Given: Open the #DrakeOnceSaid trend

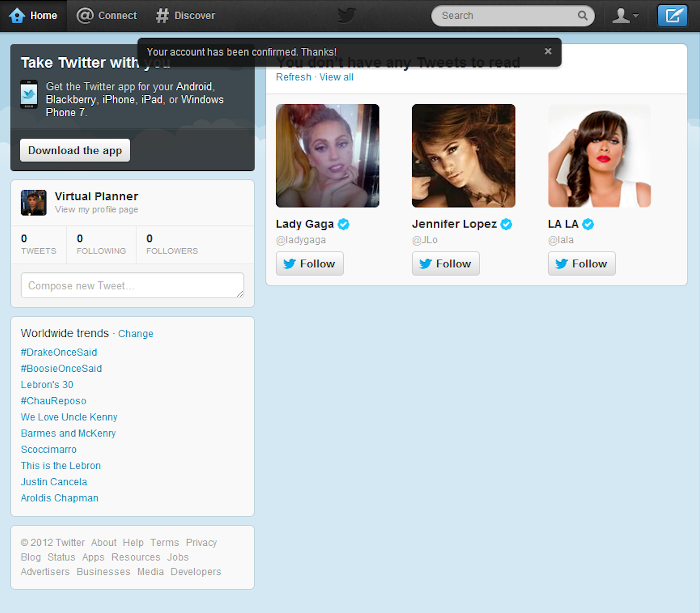Looking at the screenshot, I should [59, 352].
